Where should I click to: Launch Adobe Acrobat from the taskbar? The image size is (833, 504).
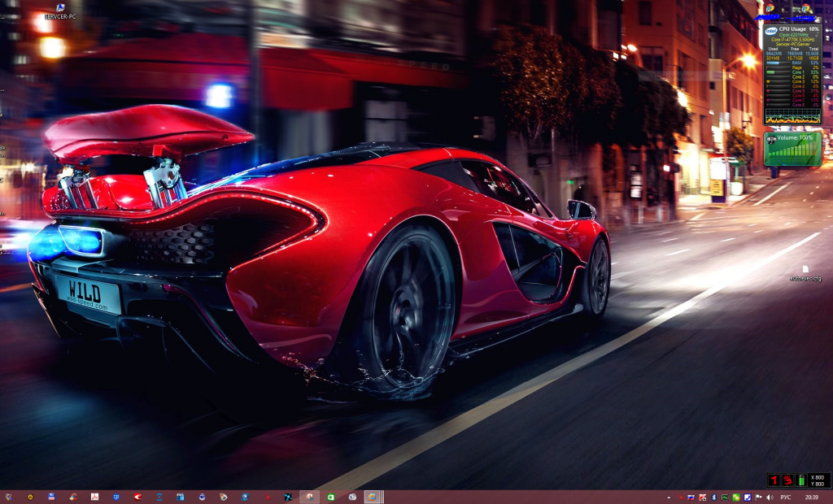(x=94, y=497)
